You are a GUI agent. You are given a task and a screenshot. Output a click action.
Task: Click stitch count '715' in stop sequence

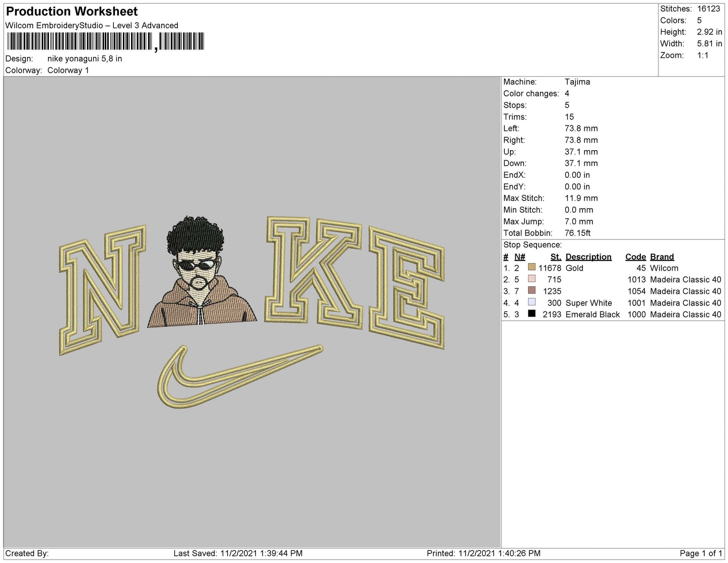coord(554,279)
